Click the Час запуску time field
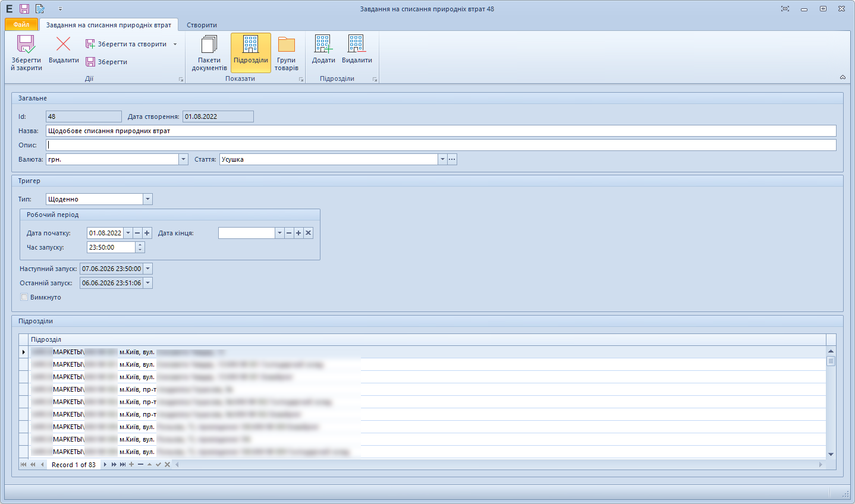 (x=111, y=247)
